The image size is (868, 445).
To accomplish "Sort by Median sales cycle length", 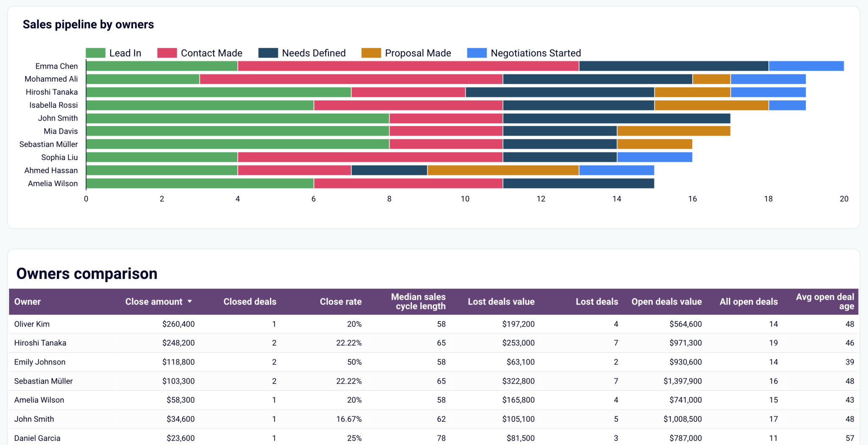I will point(418,301).
